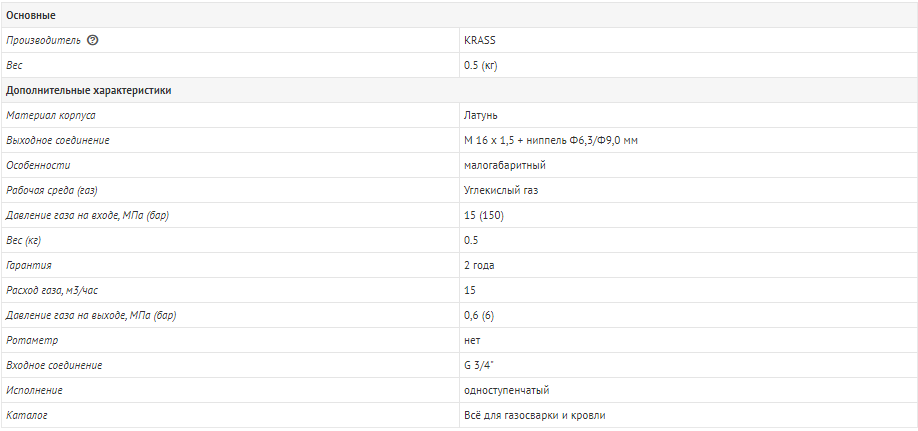Click the Производитель label text
The width and height of the screenshot is (918, 431).
point(44,41)
